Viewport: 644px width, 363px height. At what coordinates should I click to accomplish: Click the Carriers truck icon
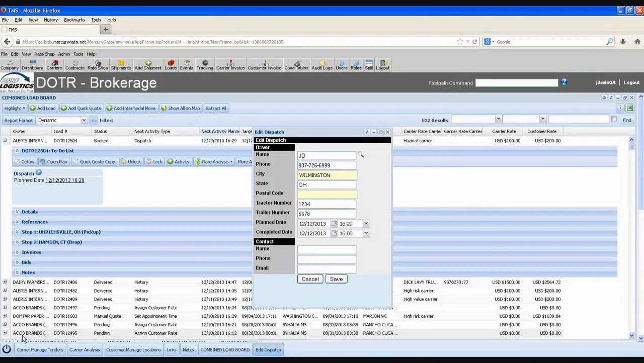coord(54,65)
